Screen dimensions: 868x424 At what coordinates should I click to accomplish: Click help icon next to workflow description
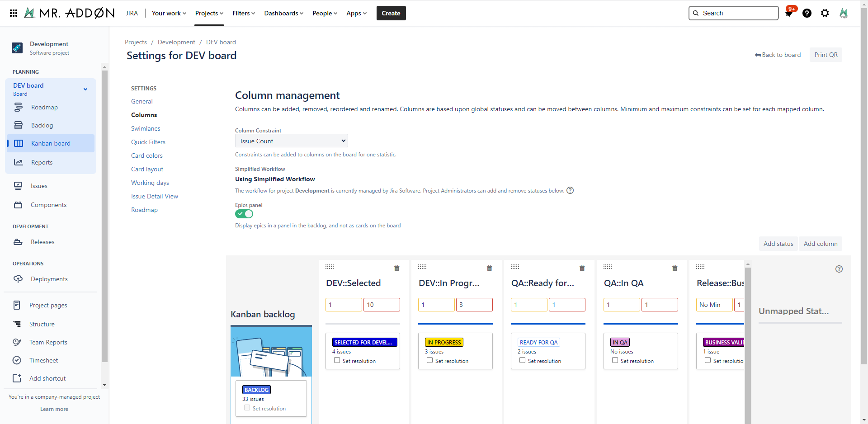coord(570,190)
